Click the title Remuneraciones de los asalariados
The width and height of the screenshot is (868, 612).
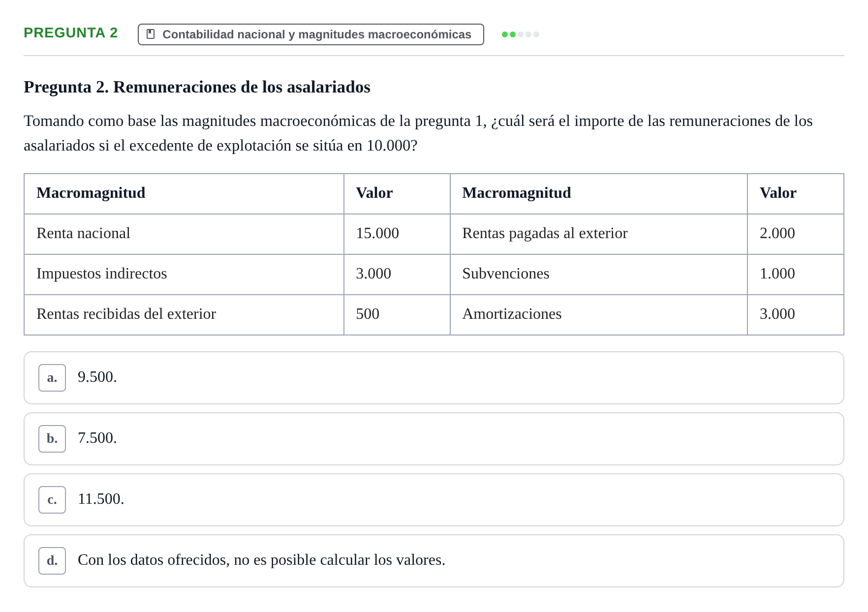tap(197, 87)
